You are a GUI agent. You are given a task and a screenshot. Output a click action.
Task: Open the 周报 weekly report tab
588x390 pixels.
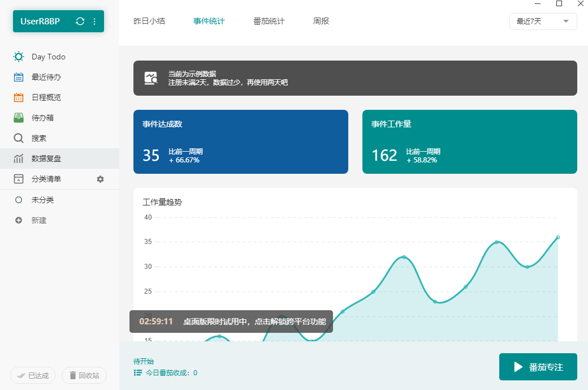pos(321,20)
